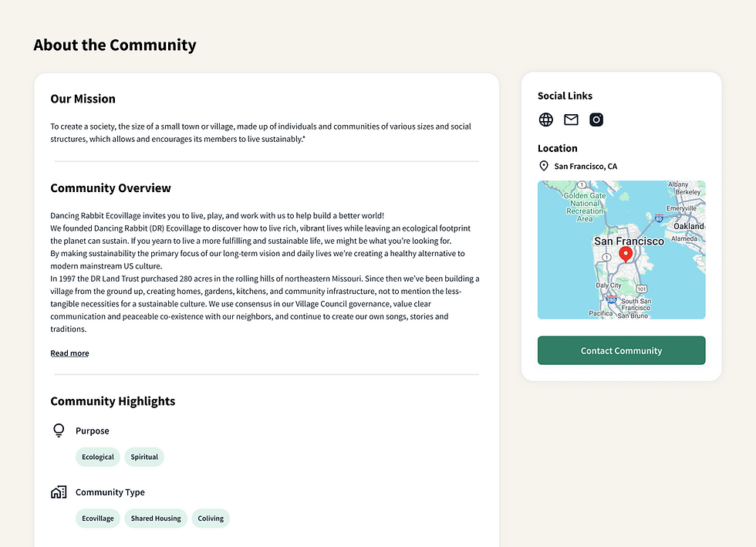This screenshot has height=547, width=756.
Task: Select the Spiritual purpose tag
Action: point(144,457)
